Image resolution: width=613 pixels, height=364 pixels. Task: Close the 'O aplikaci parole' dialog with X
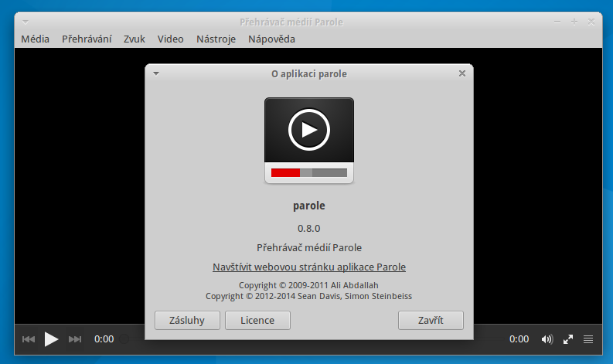click(462, 73)
